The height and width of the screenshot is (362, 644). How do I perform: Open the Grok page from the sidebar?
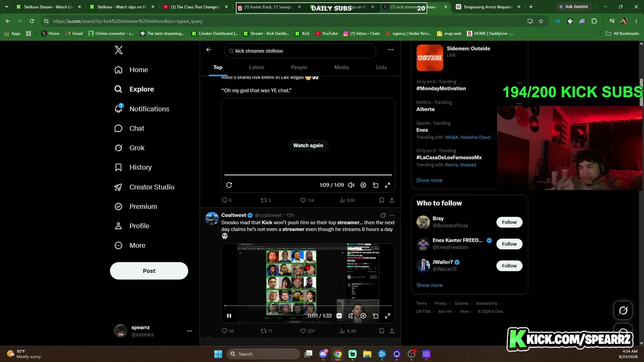tap(129, 148)
